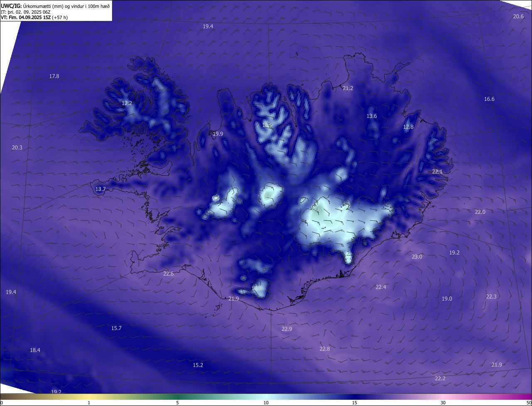Select the 19.9 value label on the map
The height and width of the screenshot is (406, 532).
click(x=218, y=134)
